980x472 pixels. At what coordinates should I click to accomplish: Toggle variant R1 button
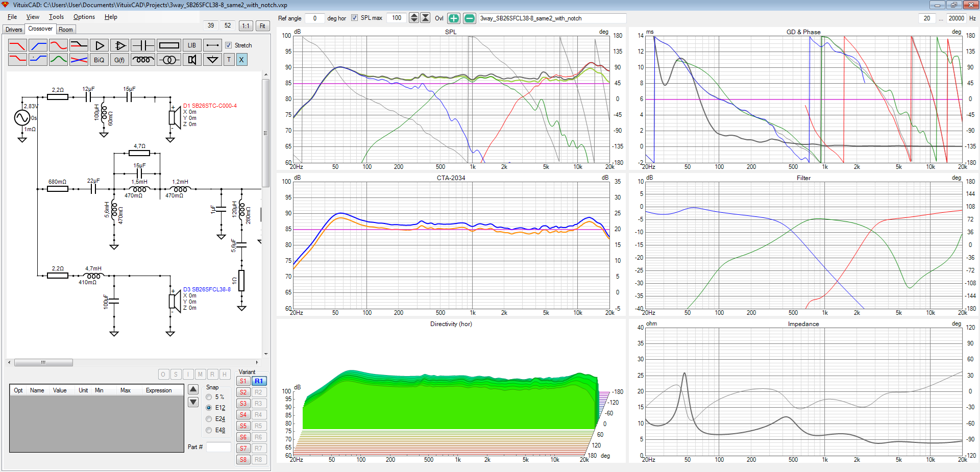259,381
